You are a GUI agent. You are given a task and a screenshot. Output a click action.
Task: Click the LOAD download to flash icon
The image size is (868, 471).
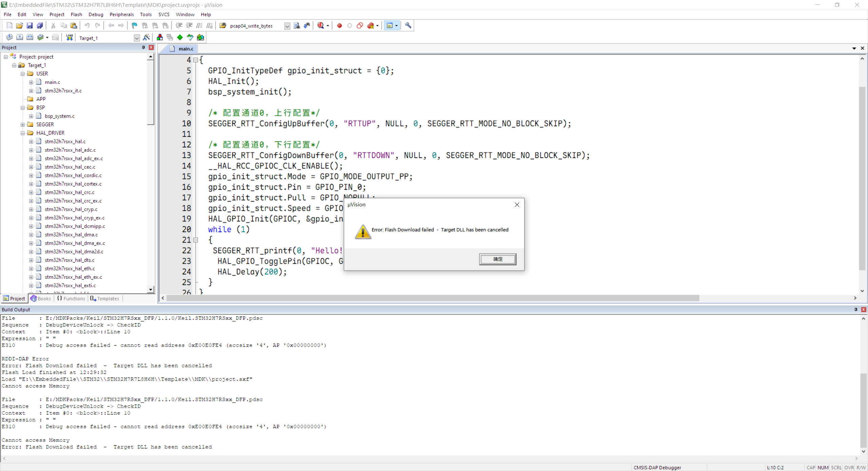(70, 38)
